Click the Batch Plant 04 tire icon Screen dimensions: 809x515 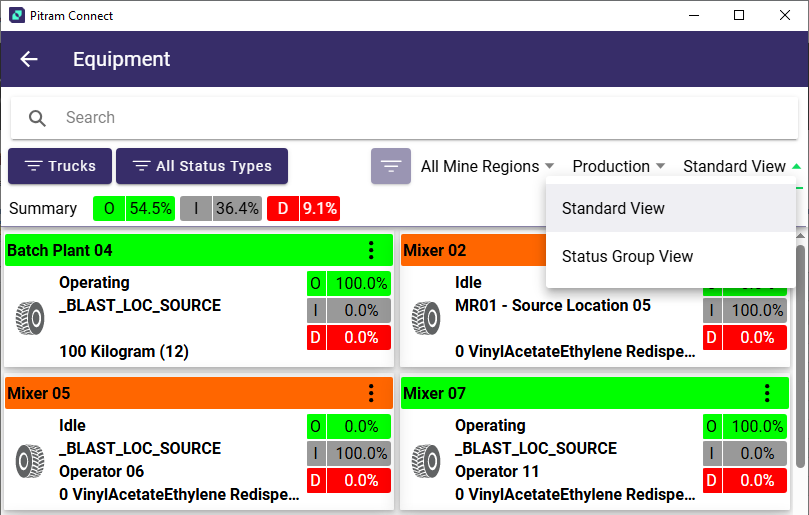(x=30, y=318)
